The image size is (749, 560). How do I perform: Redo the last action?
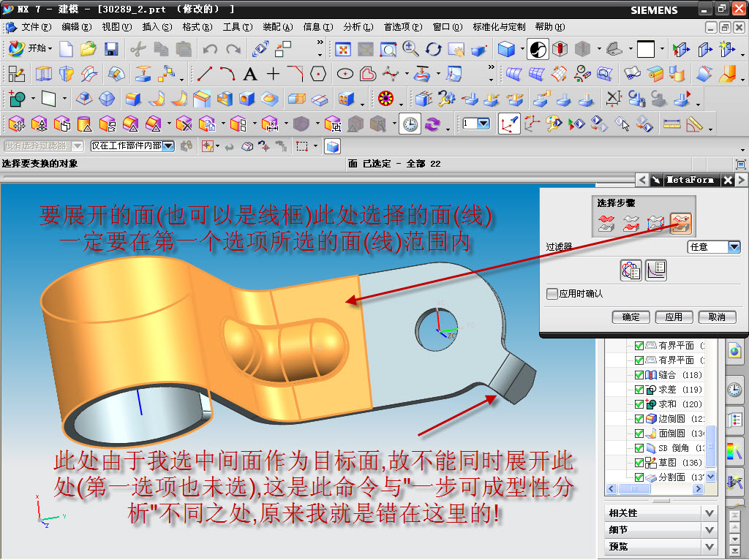coord(233,49)
